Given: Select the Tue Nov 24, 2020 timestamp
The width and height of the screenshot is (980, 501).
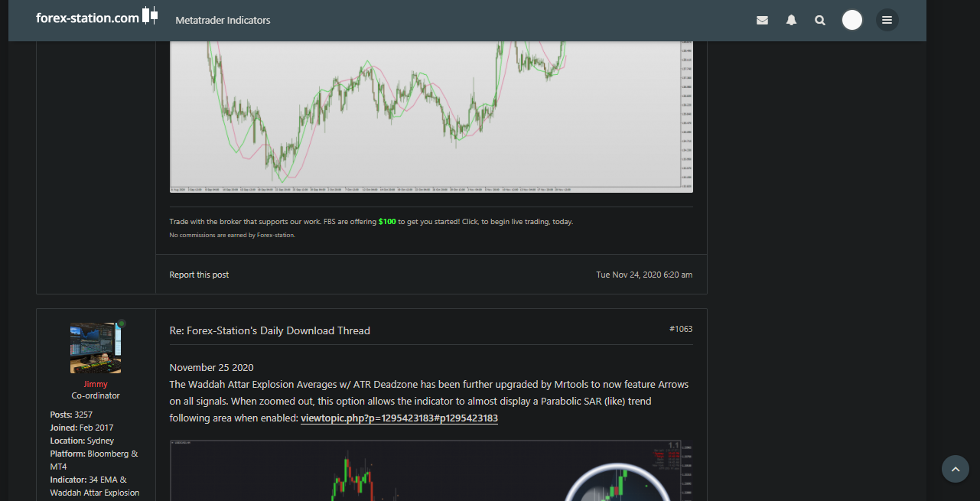Looking at the screenshot, I should click(644, 275).
